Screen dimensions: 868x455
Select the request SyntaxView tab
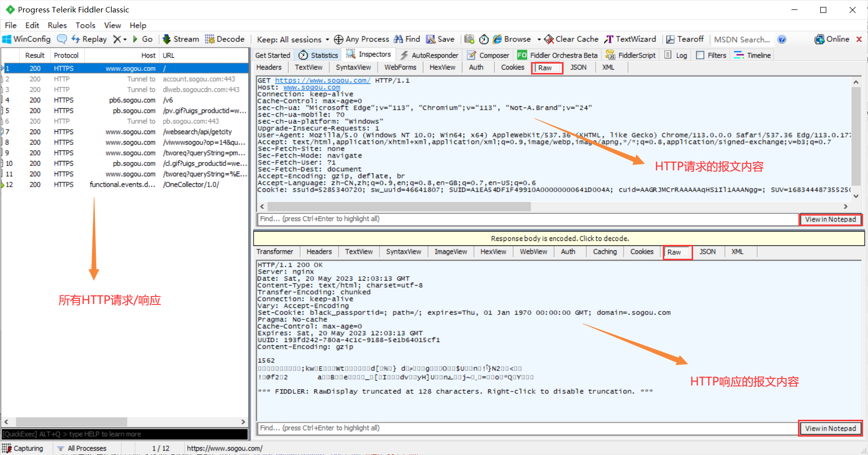pyautogui.click(x=353, y=68)
